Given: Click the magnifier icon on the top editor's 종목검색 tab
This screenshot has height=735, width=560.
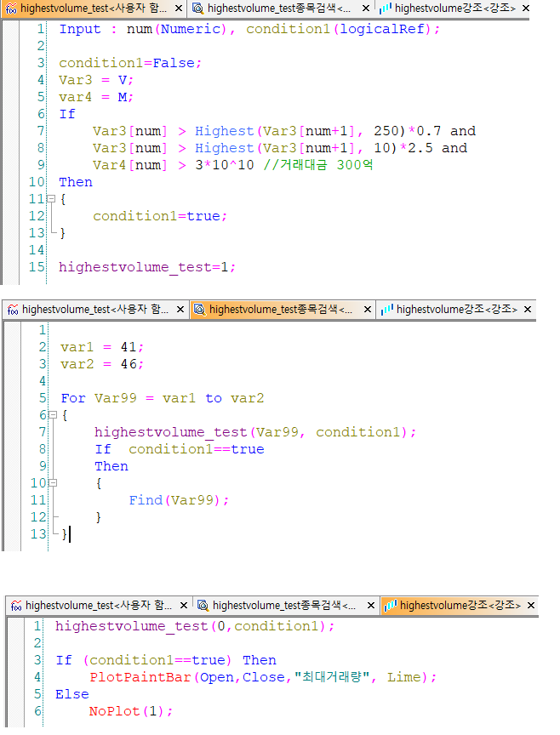Looking at the screenshot, I should [197, 9].
